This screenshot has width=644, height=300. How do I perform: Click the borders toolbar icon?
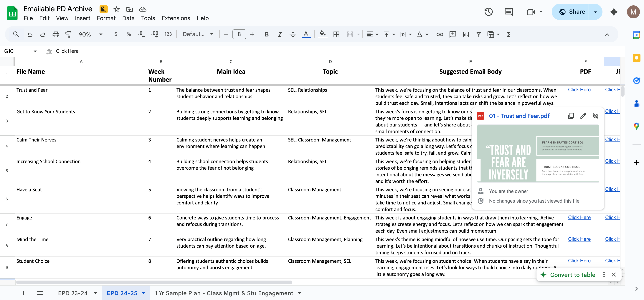click(336, 34)
